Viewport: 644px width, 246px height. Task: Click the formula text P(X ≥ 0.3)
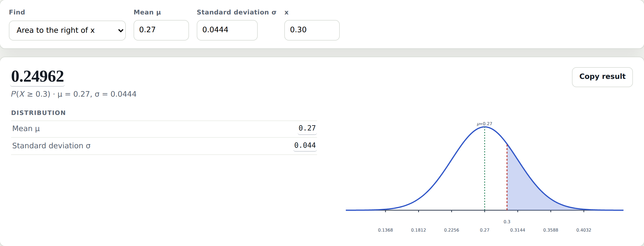click(x=30, y=94)
